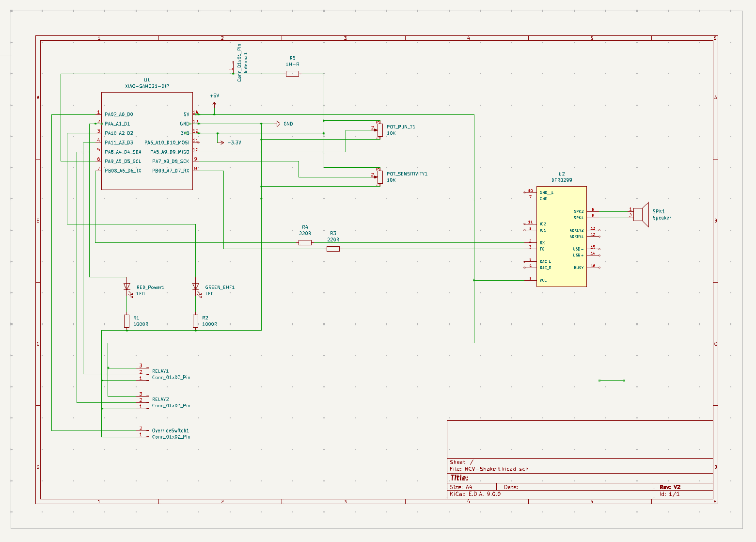
Task: Select the R2 resistor symbol
Action: (x=195, y=321)
